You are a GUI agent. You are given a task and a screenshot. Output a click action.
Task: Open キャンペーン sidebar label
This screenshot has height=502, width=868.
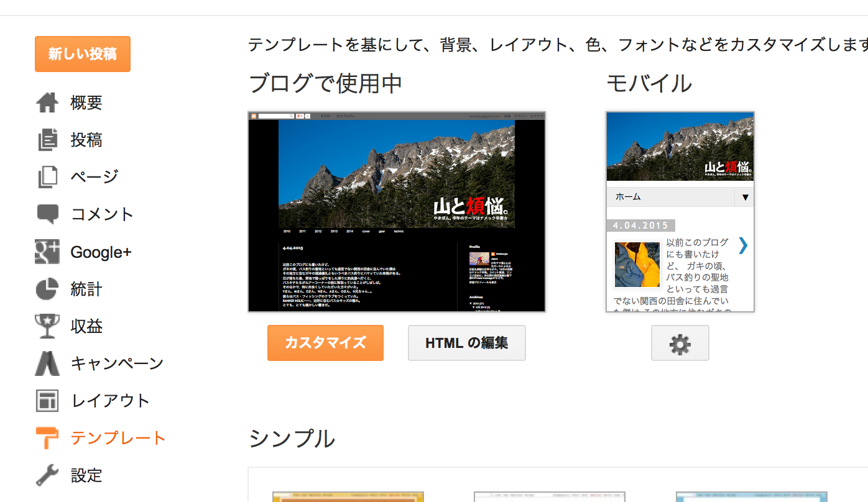click(x=118, y=363)
